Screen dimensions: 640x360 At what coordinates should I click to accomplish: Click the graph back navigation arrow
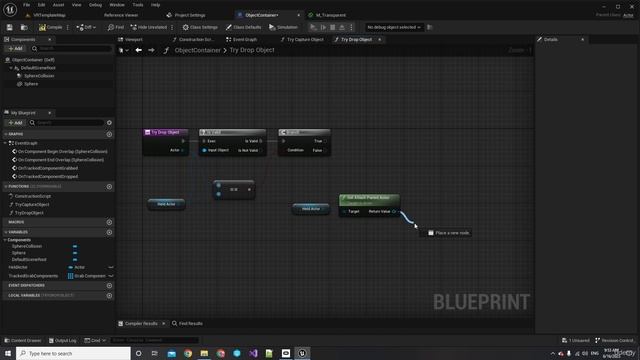(139, 50)
